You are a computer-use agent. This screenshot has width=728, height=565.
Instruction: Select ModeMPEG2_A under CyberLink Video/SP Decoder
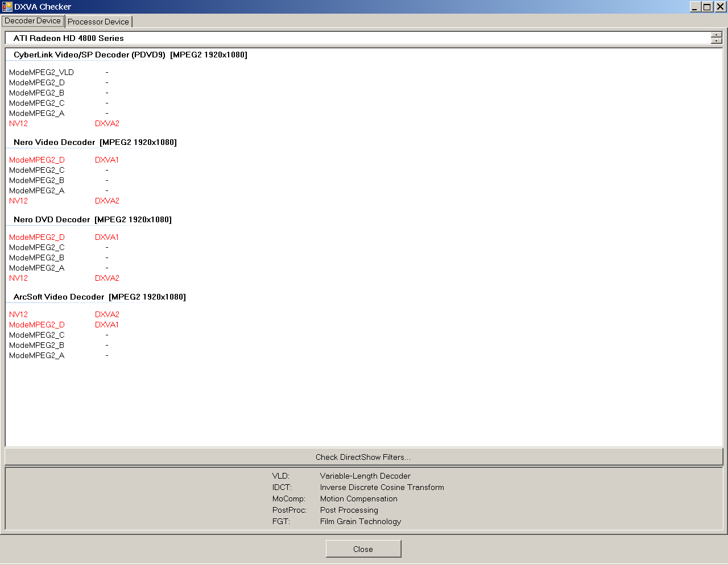pos(37,114)
